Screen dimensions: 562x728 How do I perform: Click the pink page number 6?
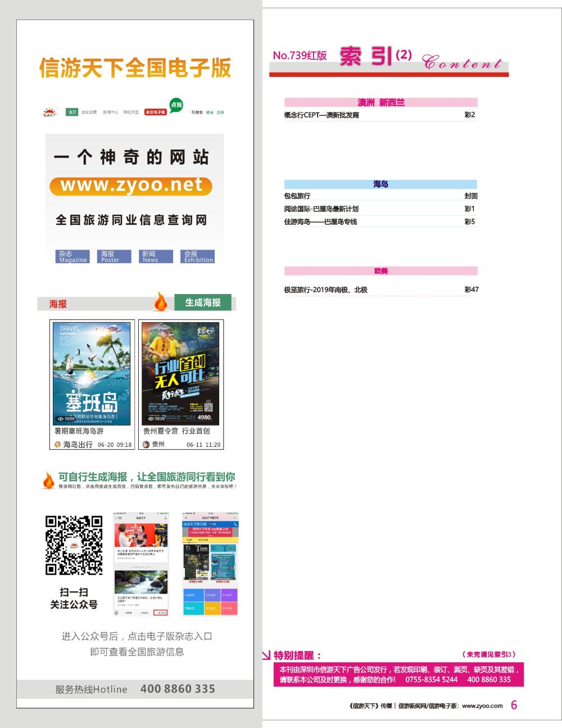coord(514,705)
